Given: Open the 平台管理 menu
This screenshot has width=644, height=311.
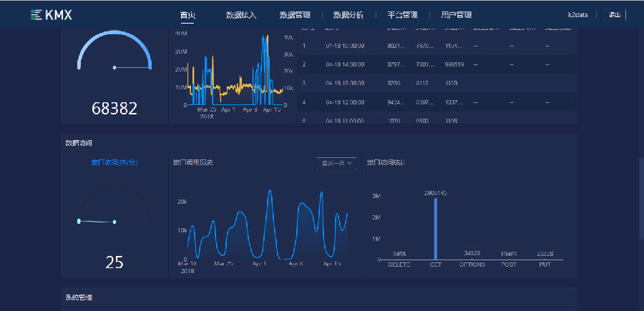Looking at the screenshot, I should click(x=402, y=15).
